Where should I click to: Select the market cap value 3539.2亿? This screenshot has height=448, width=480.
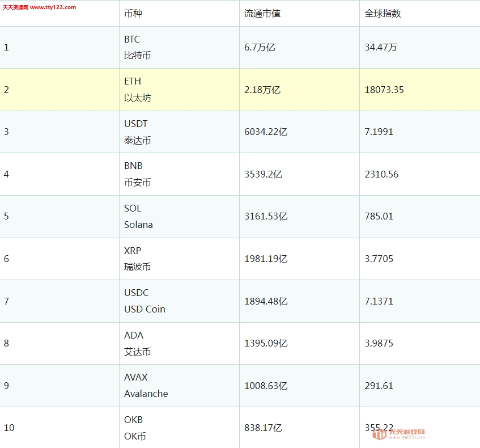tap(264, 174)
